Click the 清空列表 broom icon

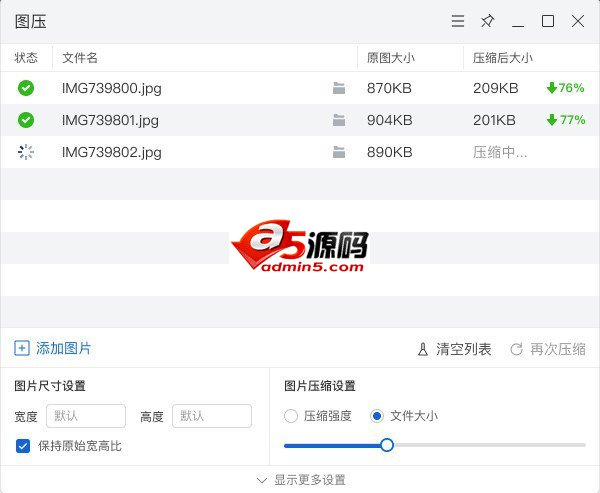point(423,349)
